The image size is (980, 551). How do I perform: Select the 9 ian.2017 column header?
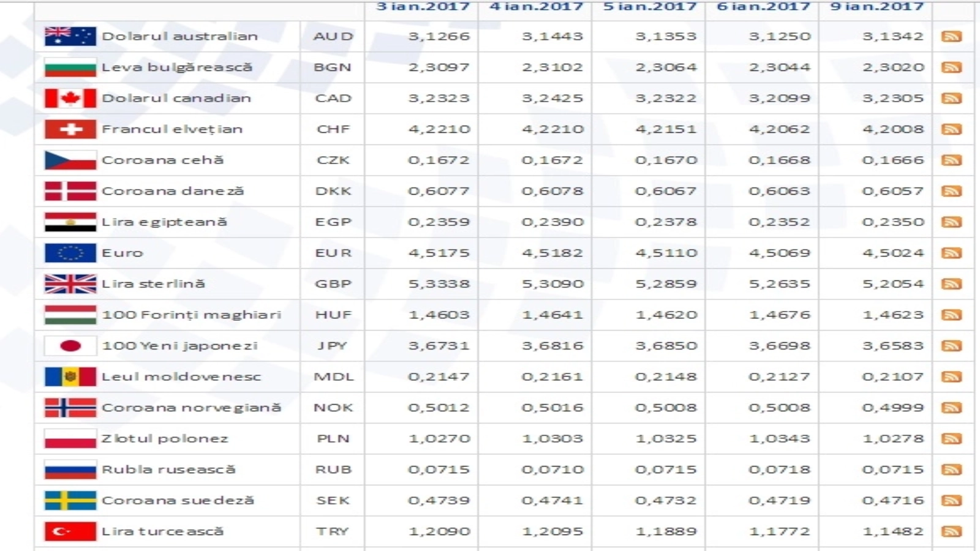[x=876, y=7]
